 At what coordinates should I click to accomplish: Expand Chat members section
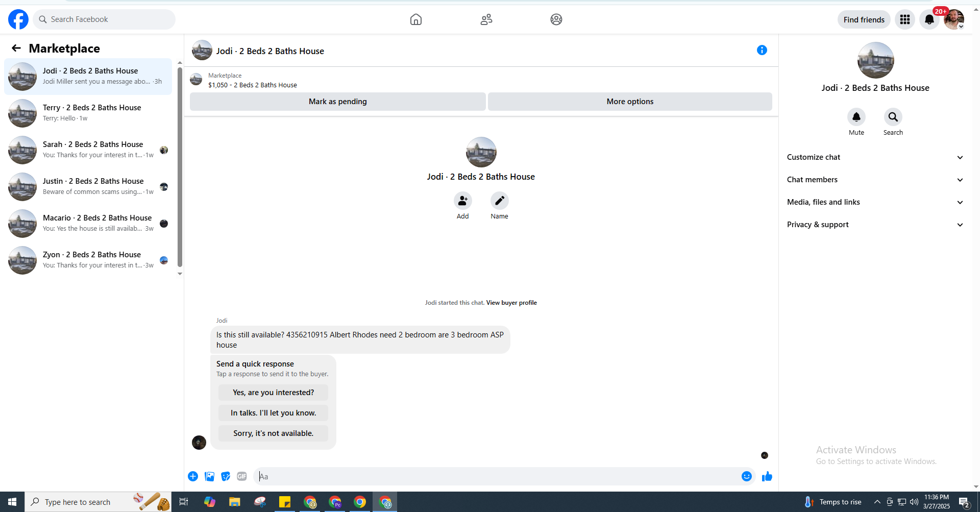coord(875,180)
